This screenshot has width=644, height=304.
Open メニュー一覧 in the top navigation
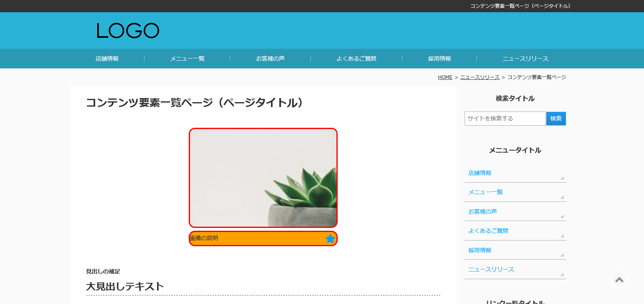[187, 59]
